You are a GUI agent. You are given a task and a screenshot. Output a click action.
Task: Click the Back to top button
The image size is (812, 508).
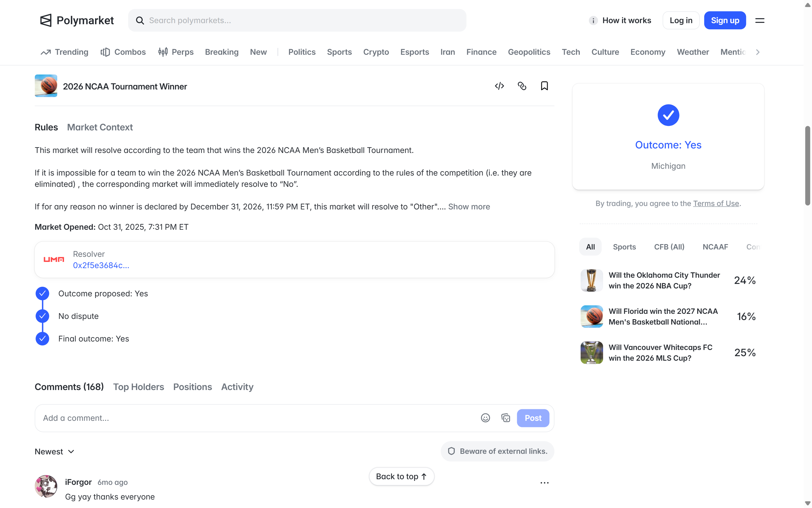(401, 476)
